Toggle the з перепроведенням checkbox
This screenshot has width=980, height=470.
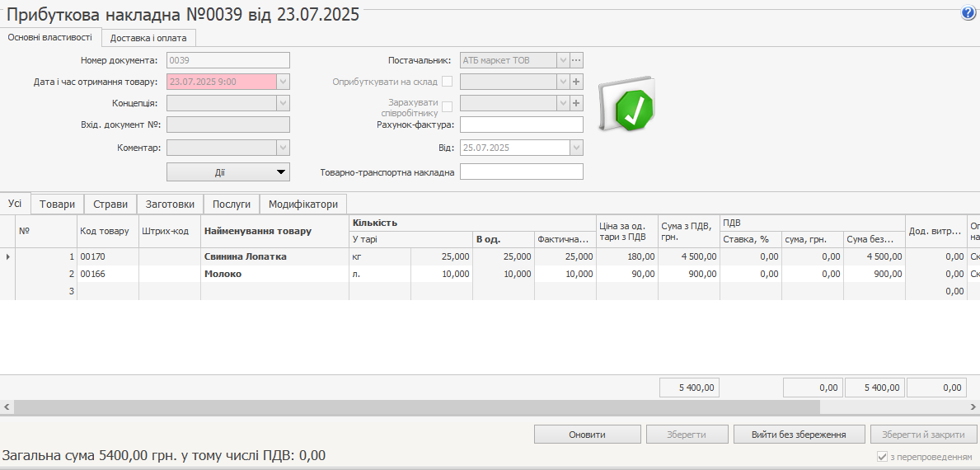(x=882, y=457)
